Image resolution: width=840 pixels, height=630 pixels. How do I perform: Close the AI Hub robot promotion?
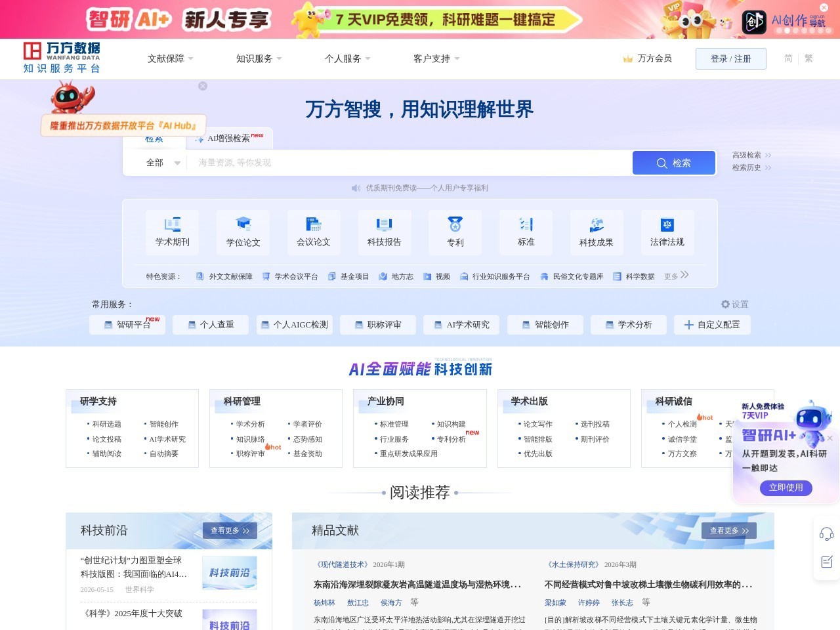203,86
